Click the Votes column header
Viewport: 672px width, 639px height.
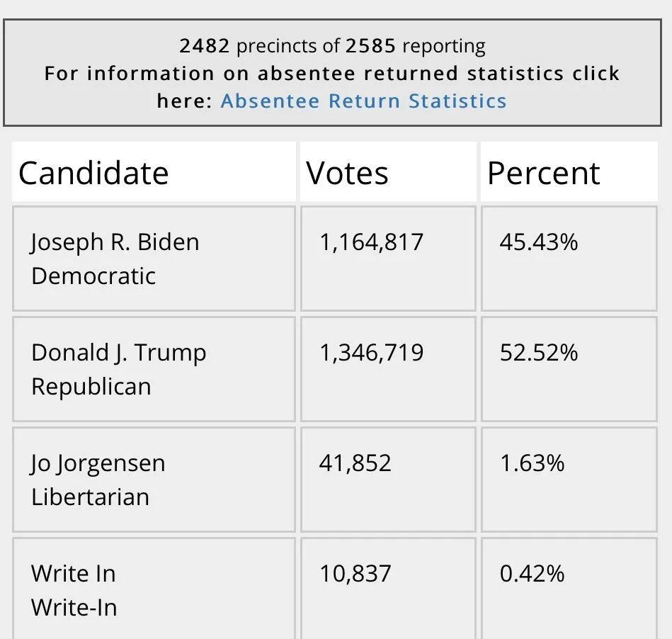pos(347,173)
